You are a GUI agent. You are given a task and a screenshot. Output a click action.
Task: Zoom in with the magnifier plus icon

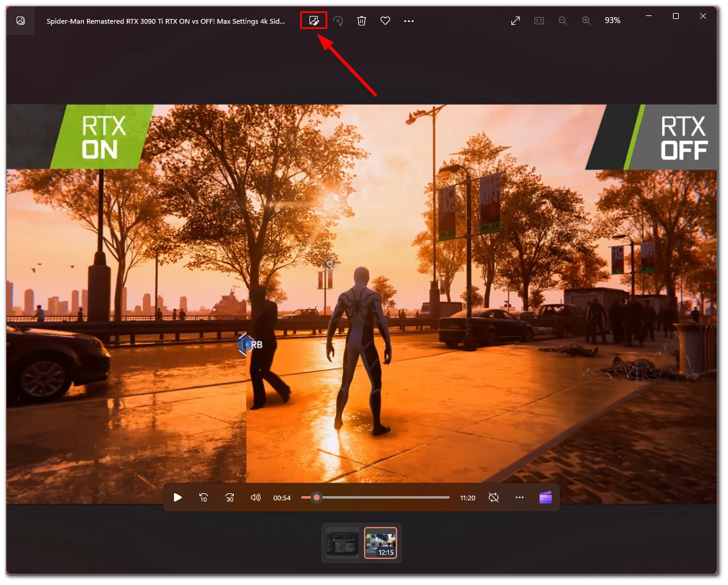click(587, 21)
